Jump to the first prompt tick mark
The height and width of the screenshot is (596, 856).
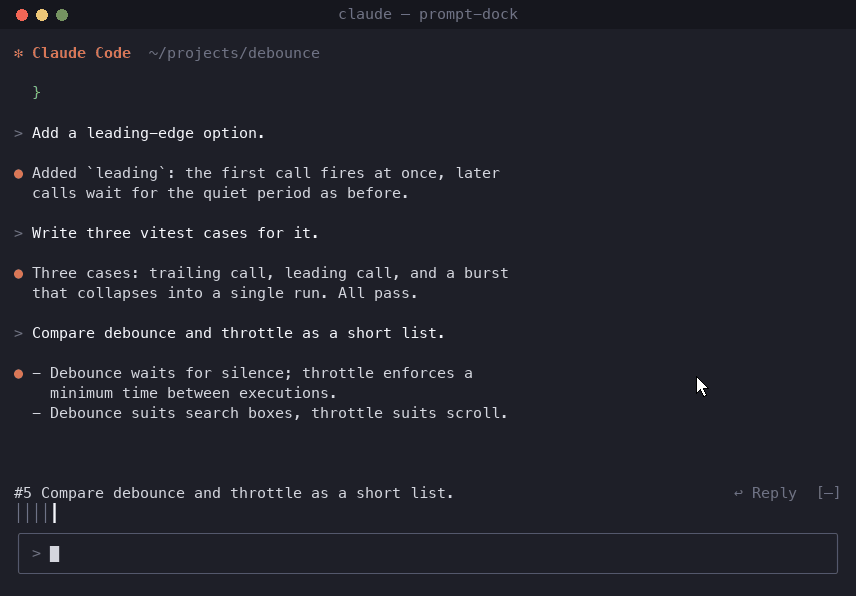(x=19, y=514)
